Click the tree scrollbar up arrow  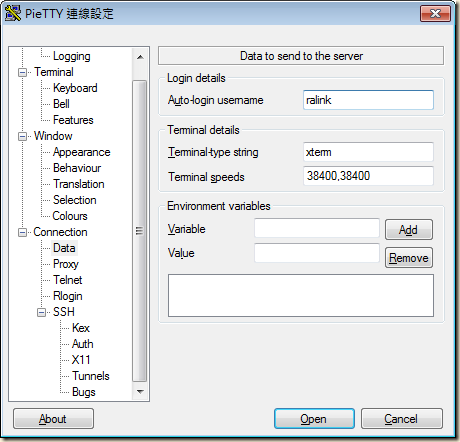click(140, 57)
